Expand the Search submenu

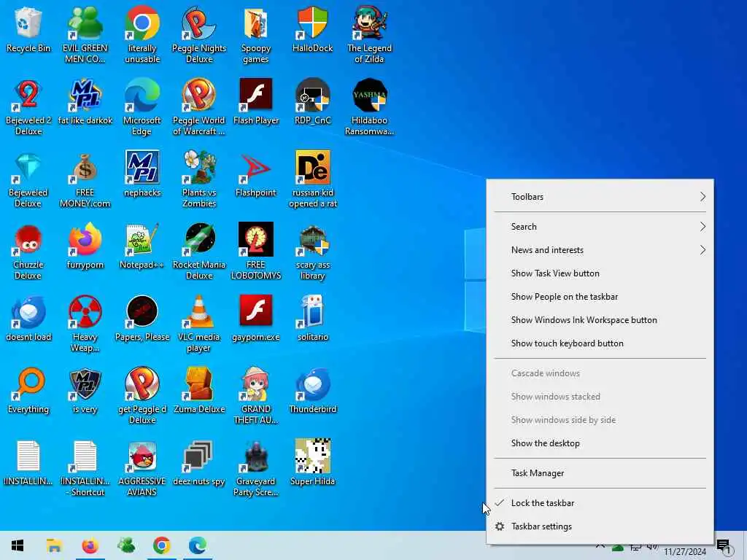(x=600, y=227)
